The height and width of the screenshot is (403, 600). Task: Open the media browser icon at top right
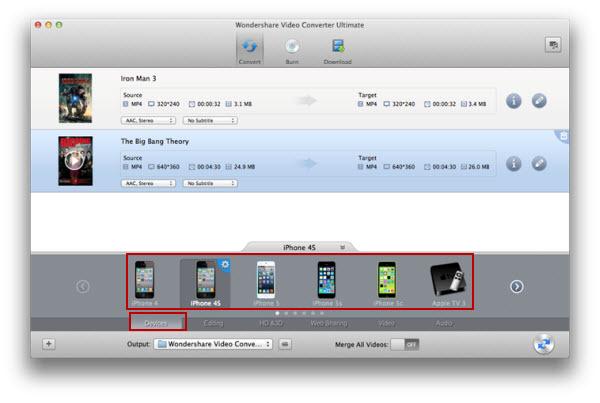(x=553, y=45)
